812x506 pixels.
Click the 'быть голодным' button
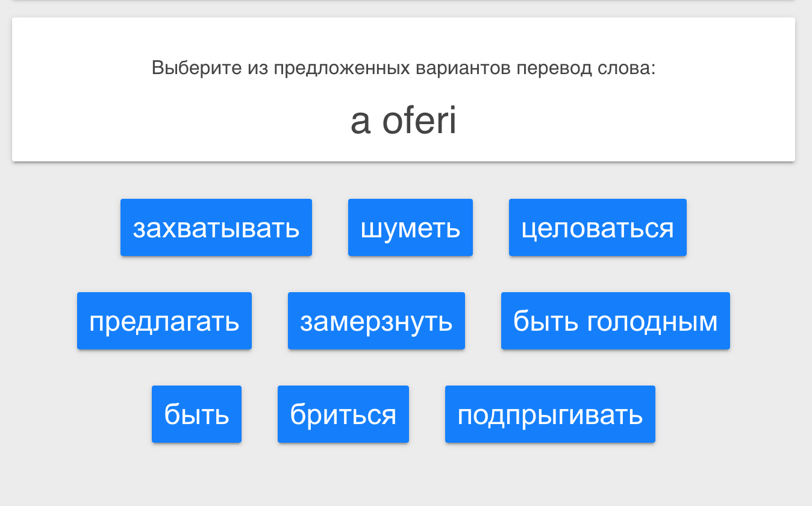[x=615, y=321]
